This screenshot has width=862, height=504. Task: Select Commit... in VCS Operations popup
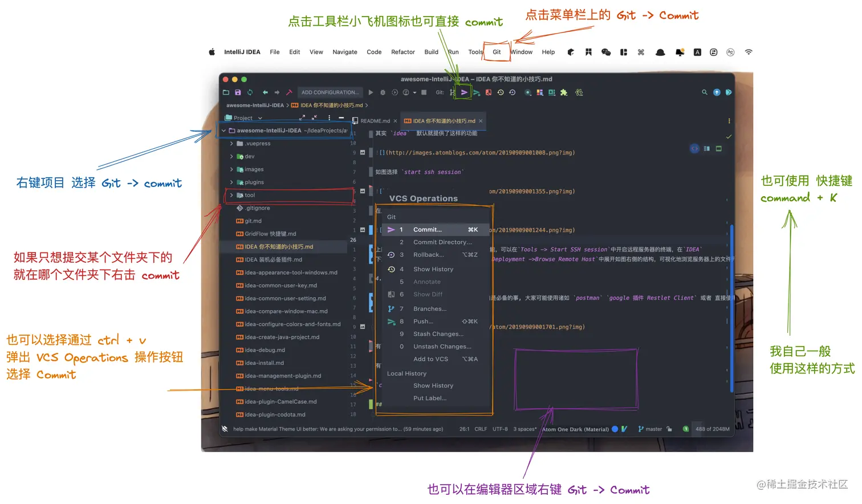coord(437,230)
